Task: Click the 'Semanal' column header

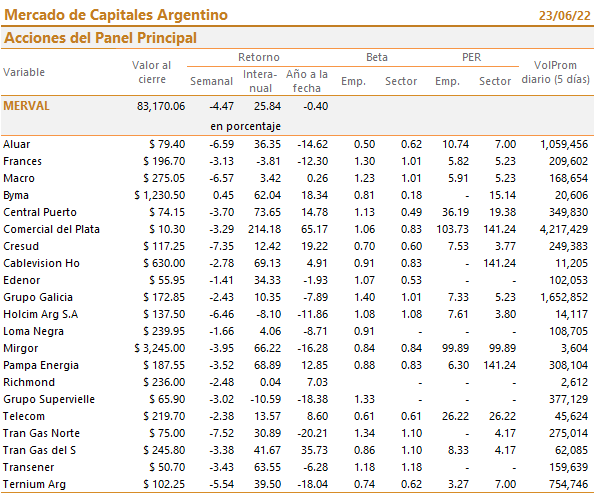Action: click(x=211, y=81)
